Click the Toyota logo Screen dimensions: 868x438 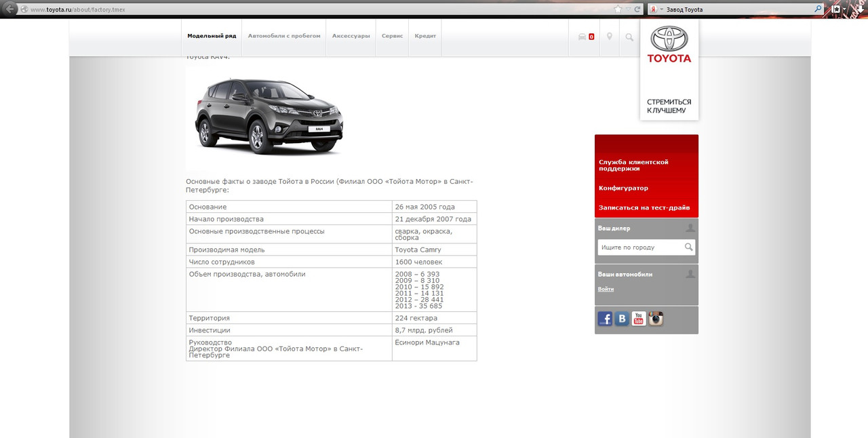click(x=669, y=45)
